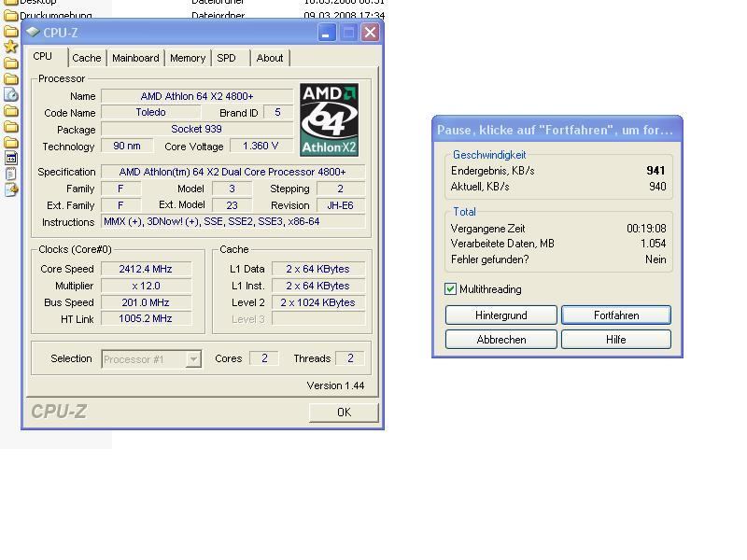Click the Bus Speed value '201.0 MHz'

pyautogui.click(x=146, y=302)
